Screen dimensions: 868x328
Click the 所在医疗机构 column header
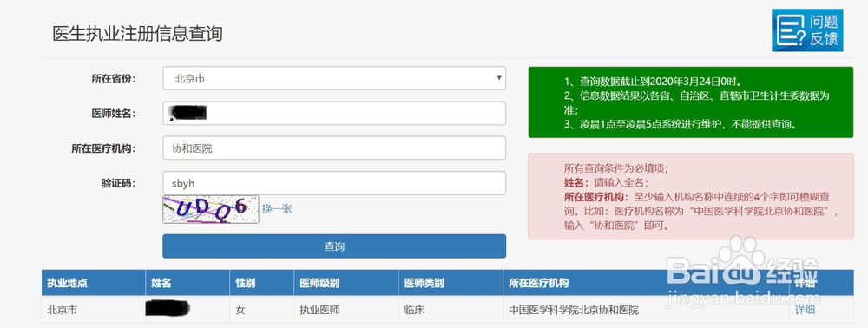[646, 283]
